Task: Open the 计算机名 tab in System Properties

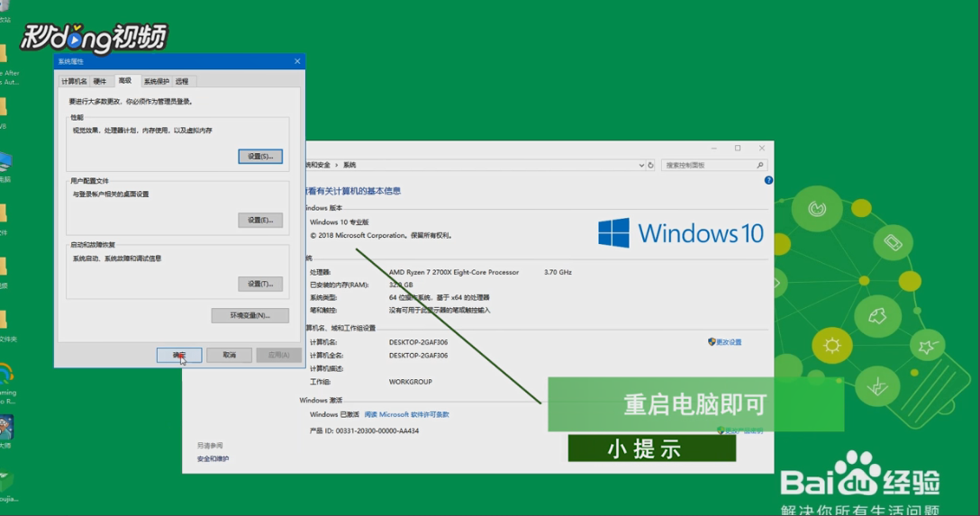Action: pyautogui.click(x=74, y=81)
